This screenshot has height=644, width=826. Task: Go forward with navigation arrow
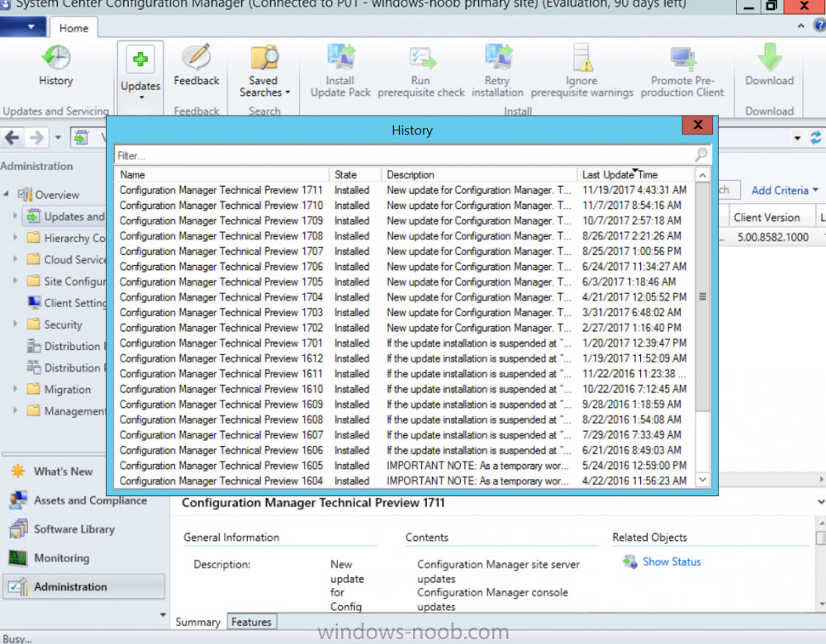click(x=36, y=138)
